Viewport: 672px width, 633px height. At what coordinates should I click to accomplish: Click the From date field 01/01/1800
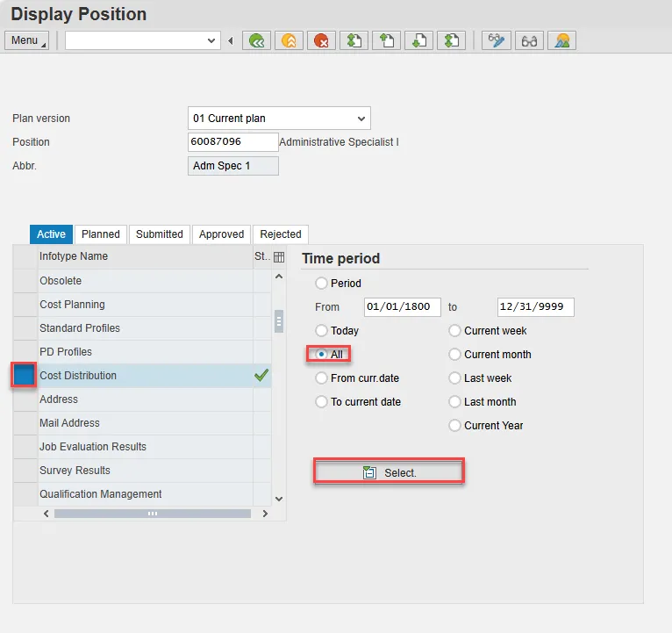click(403, 307)
